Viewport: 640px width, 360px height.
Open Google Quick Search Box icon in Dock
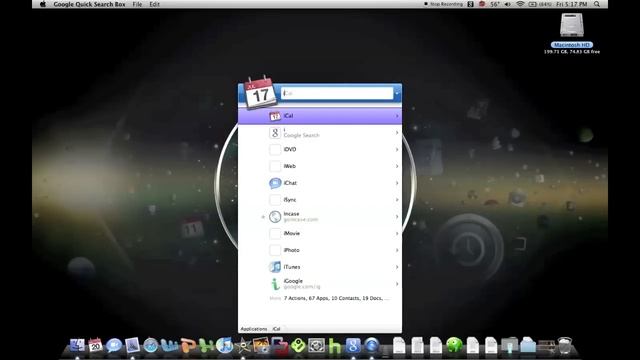[x=353, y=346]
